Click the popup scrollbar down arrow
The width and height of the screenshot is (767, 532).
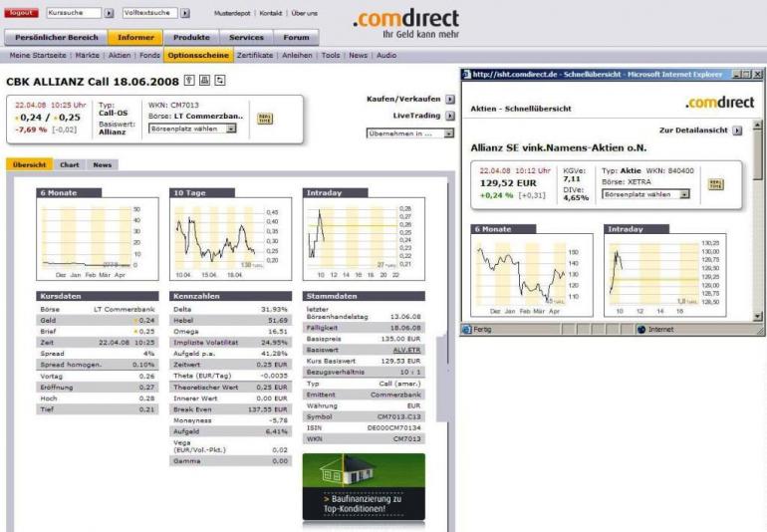tap(758, 317)
